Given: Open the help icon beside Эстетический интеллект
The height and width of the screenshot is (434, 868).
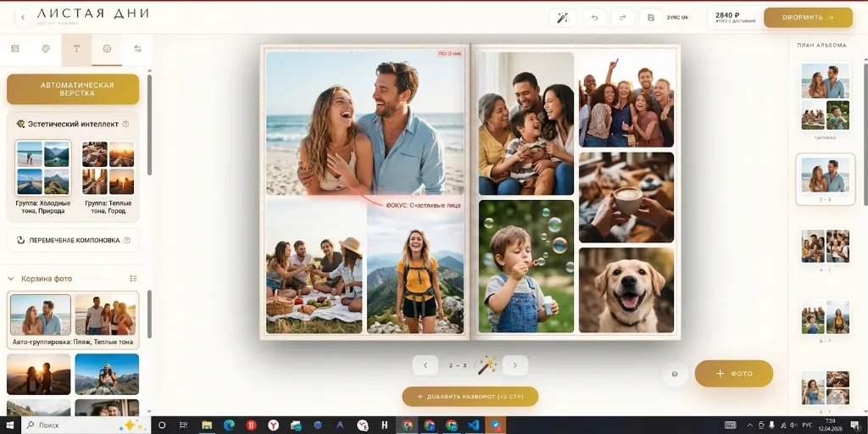Looking at the screenshot, I should [x=125, y=124].
